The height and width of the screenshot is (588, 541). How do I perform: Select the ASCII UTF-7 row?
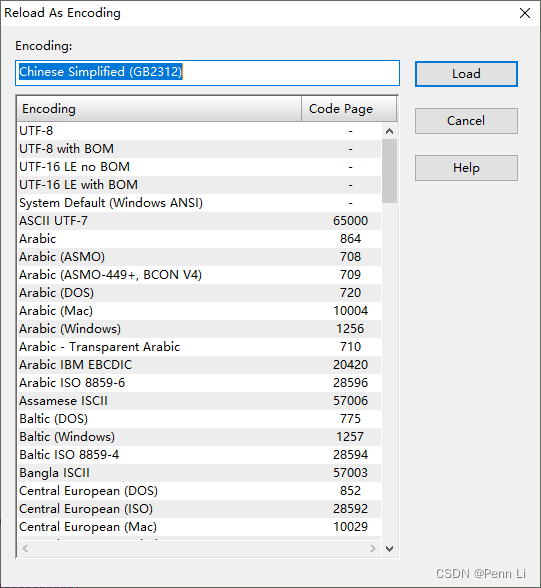click(x=199, y=221)
